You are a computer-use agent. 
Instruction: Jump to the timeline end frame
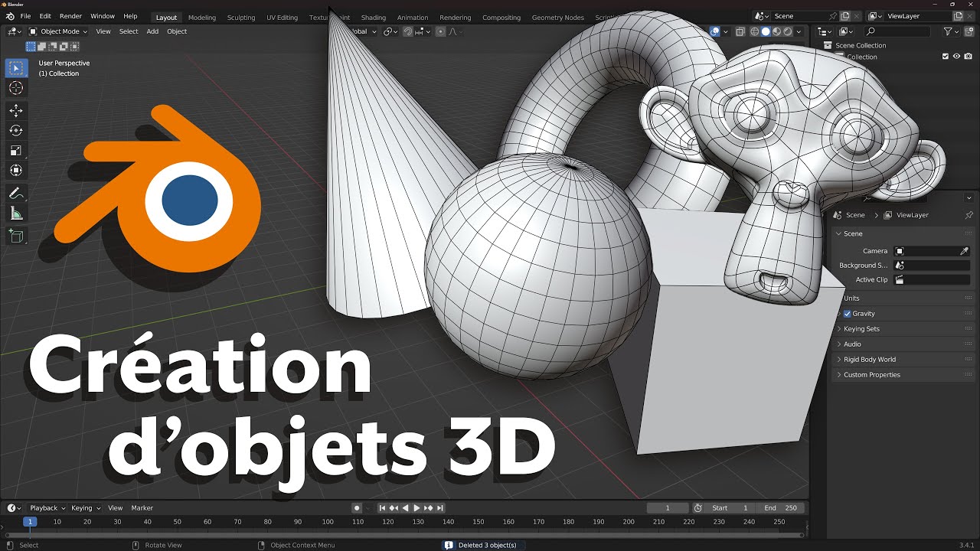tap(440, 508)
